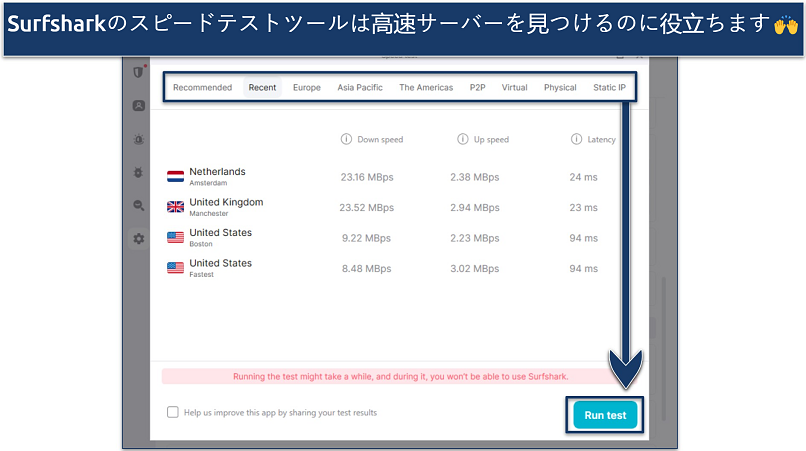Click the Down speed info icon
806x451 pixels.
click(x=346, y=140)
